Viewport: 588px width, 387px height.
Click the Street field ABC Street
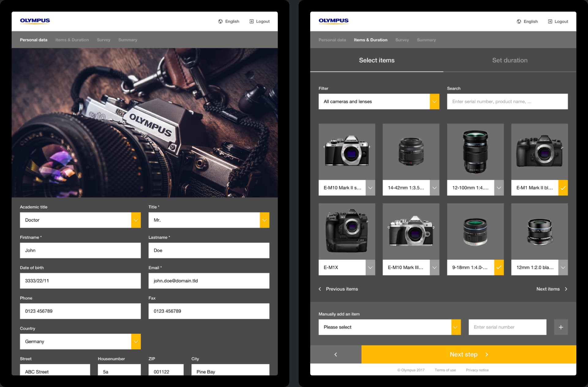(55, 370)
